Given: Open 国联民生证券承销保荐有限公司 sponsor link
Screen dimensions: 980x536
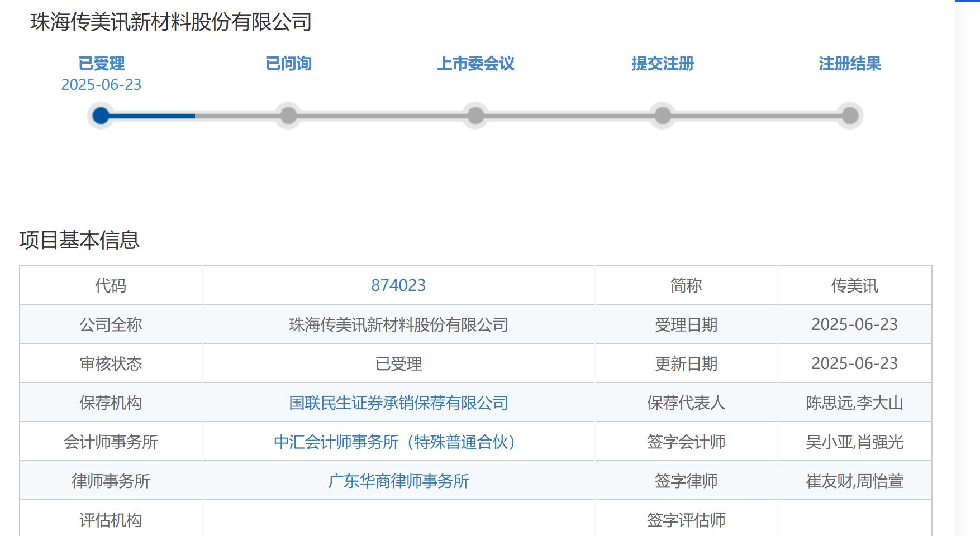Looking at the screenshot, I should tap(398, 403).
